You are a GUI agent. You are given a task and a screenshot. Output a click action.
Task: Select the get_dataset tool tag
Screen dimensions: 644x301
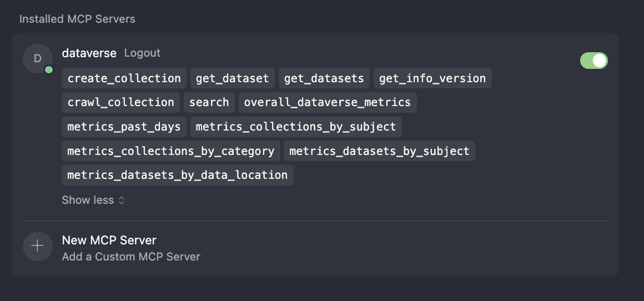pos(232,78)
